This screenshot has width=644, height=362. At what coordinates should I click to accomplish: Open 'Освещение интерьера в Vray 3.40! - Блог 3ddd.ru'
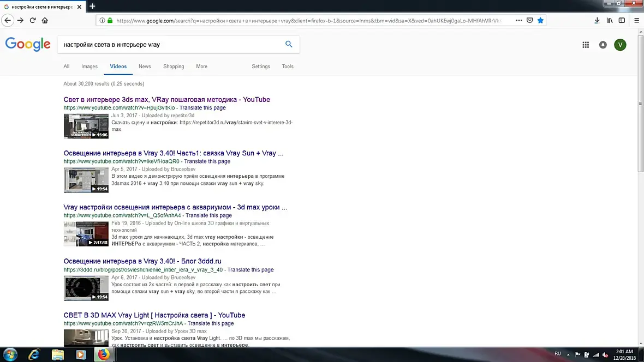pyautogui.click(x=142, y=261)
